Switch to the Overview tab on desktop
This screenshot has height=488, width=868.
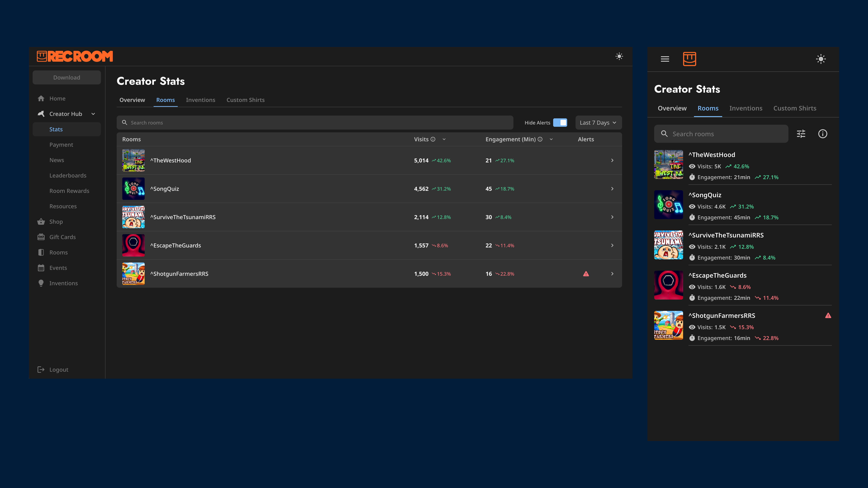132,100
